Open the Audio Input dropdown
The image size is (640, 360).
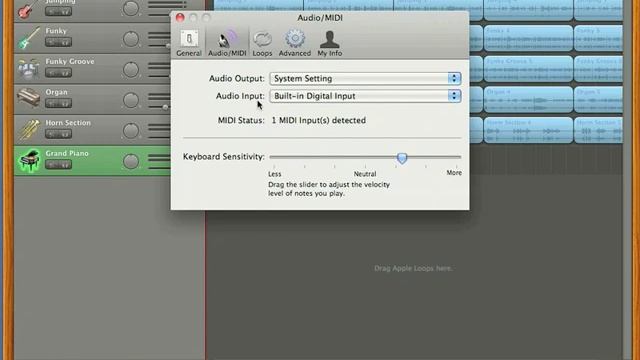point(365,96)
